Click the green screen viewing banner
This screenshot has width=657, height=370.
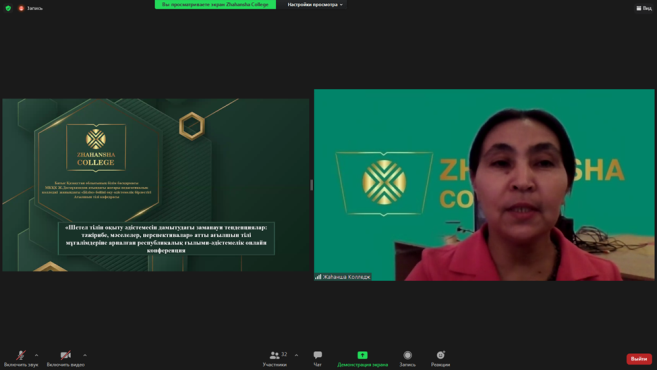215,5
